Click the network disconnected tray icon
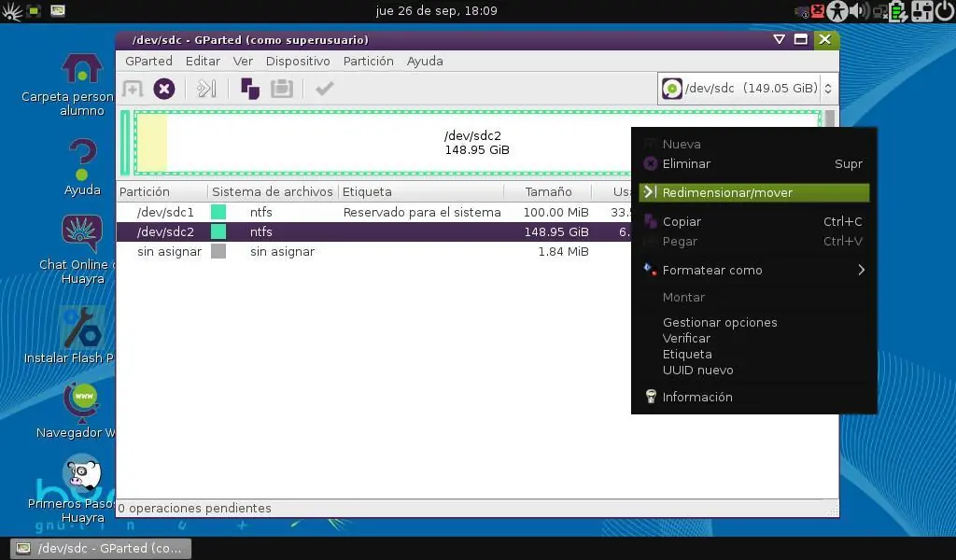956x560 pixels. click(880, 11)
